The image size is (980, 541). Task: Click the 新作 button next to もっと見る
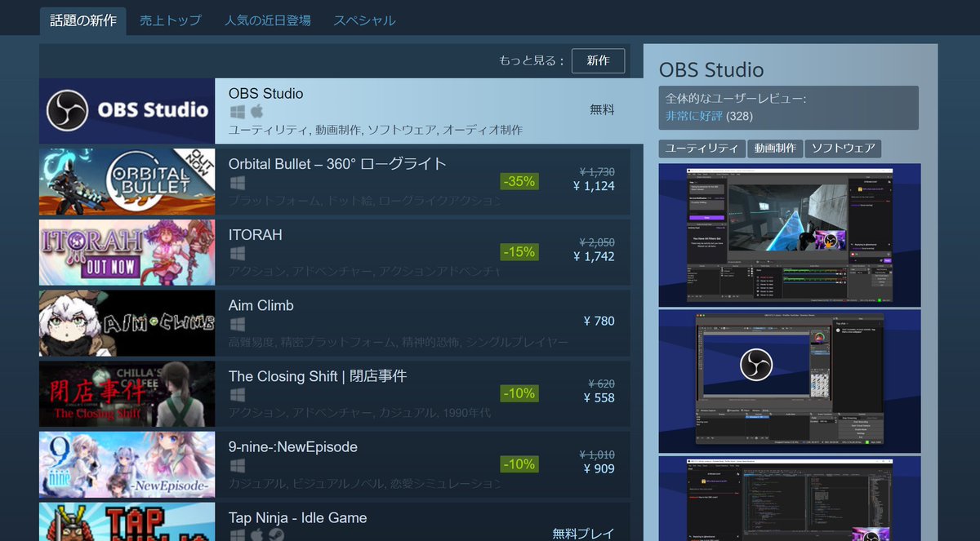coord(598,60)
